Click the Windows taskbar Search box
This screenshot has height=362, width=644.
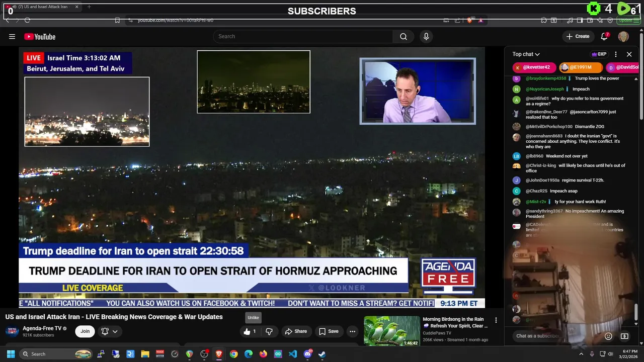pos(56,354)
